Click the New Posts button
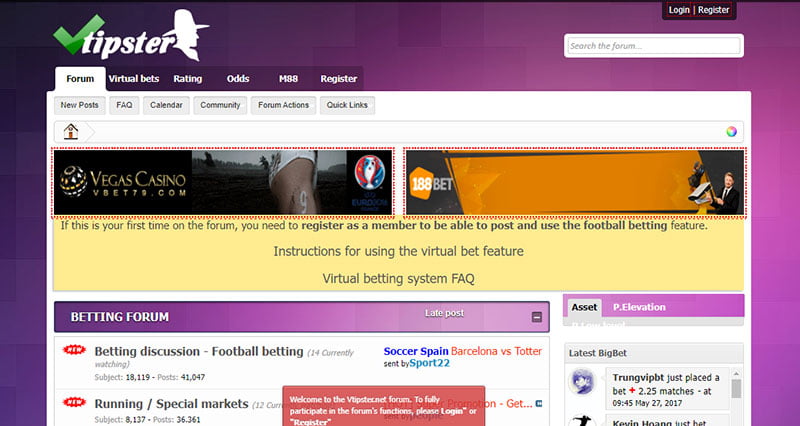800x426 pixels. (x=80, y=105)
